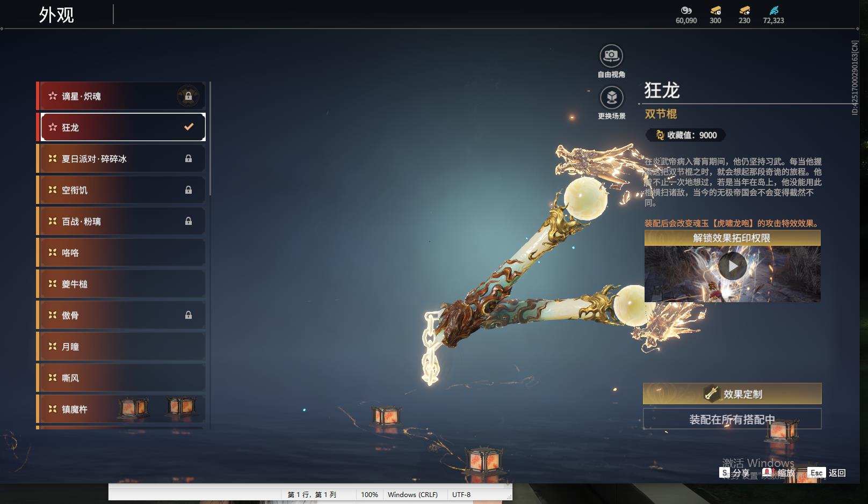Image resolution: width=868 pixels, height=504 pixels.
Task: Click the 双节棍 weapon type label
Action: point(661,114)
